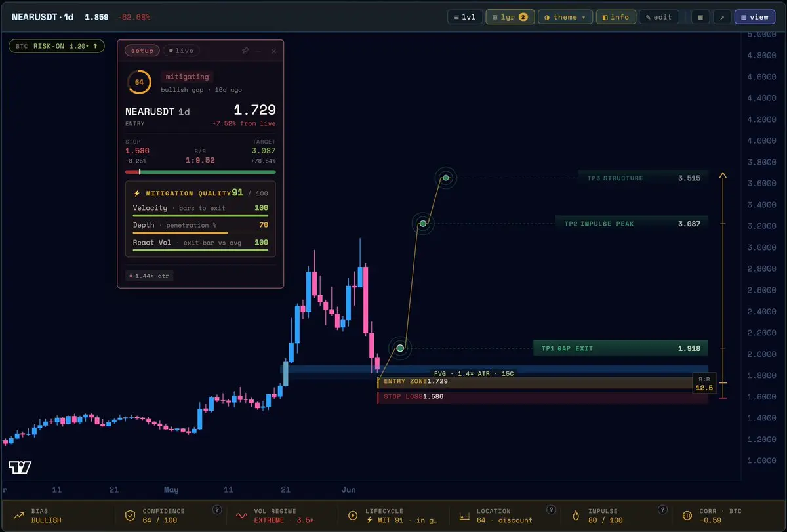Click the CONFIDENCE shield icon
787x532 pixels.
130,515
